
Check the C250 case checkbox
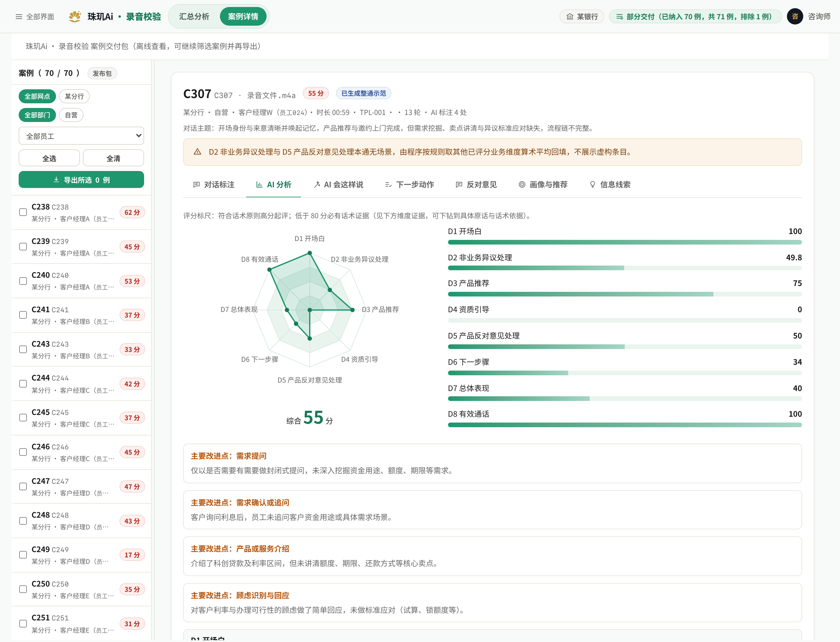(23, 589)
